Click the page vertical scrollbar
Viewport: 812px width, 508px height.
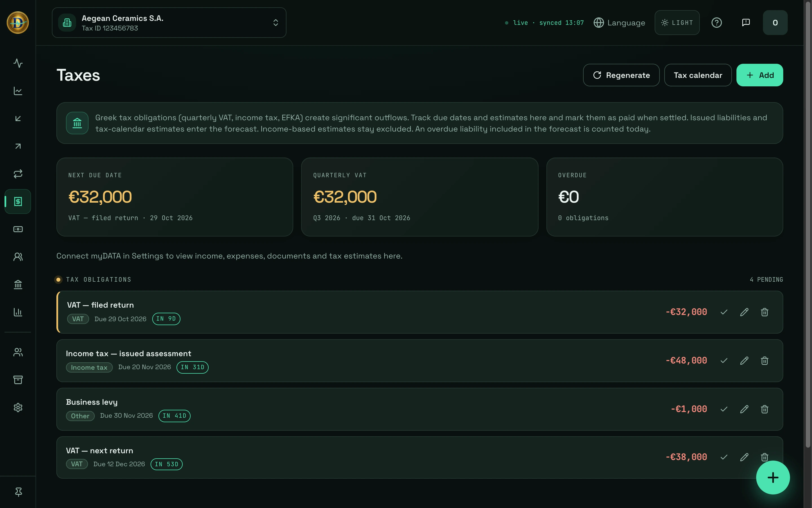[808, 224]
